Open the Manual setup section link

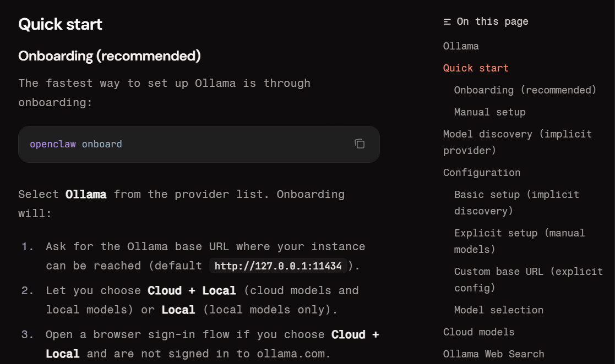tap(489, 112)
